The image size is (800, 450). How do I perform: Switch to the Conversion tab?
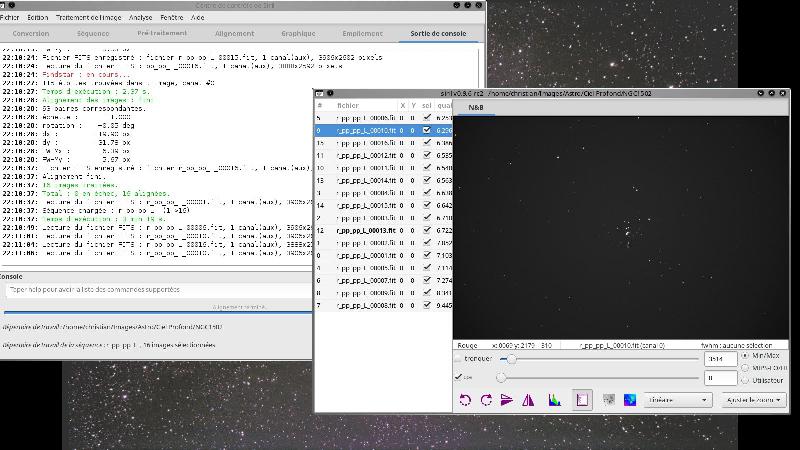pyautogui.click(x=31, y=33)
